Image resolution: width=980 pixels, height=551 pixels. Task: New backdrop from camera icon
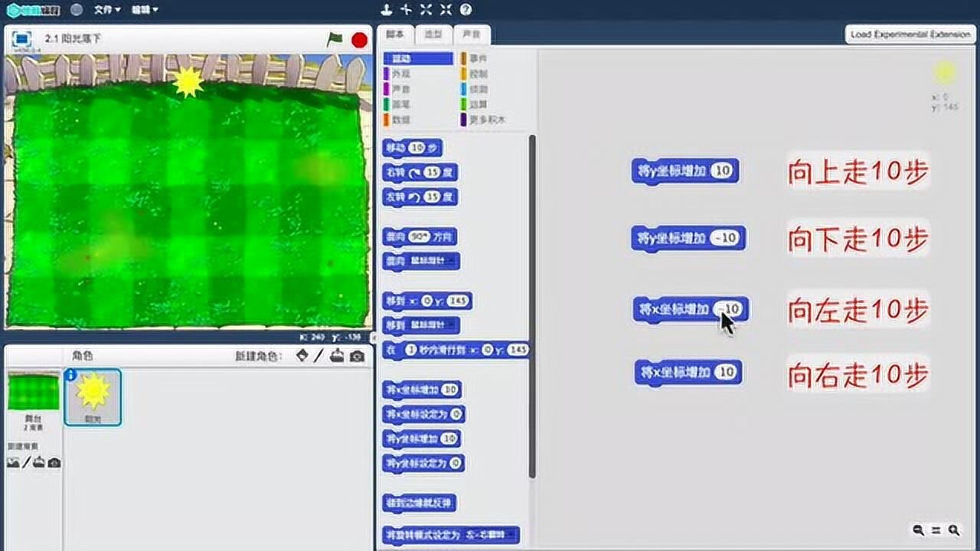(54, 462)
